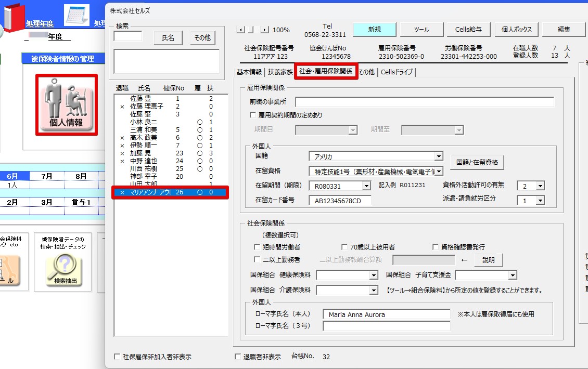Open the 在留資格 dropdown
The height and width of the screenshot is (369, 588).
pyautogui.click(x=439, y=172)
